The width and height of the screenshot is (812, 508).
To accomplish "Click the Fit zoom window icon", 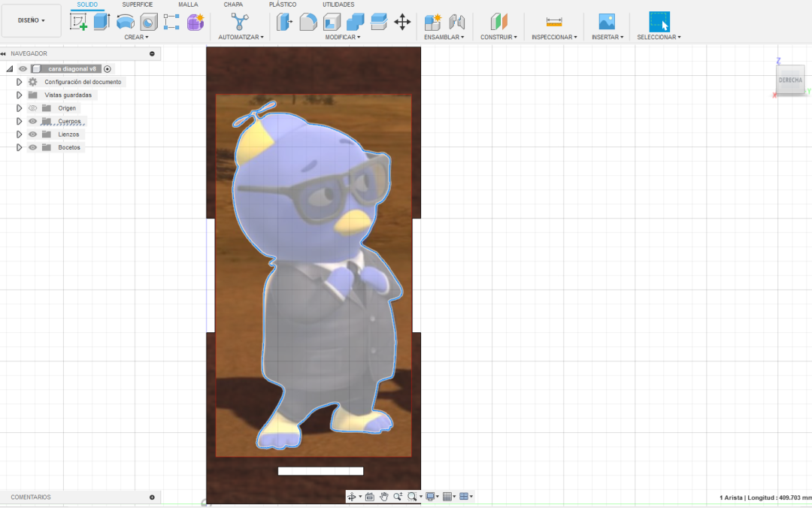I will [x=412, y=497].
